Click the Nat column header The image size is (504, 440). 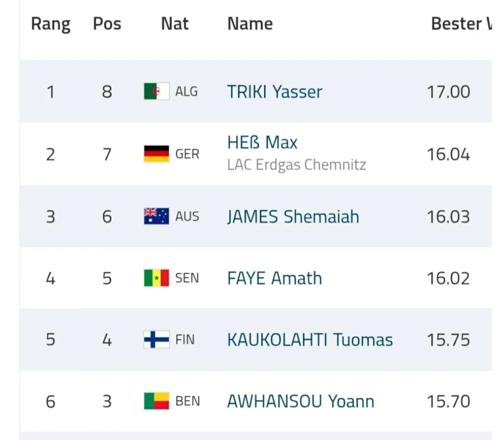coord(175,24)
